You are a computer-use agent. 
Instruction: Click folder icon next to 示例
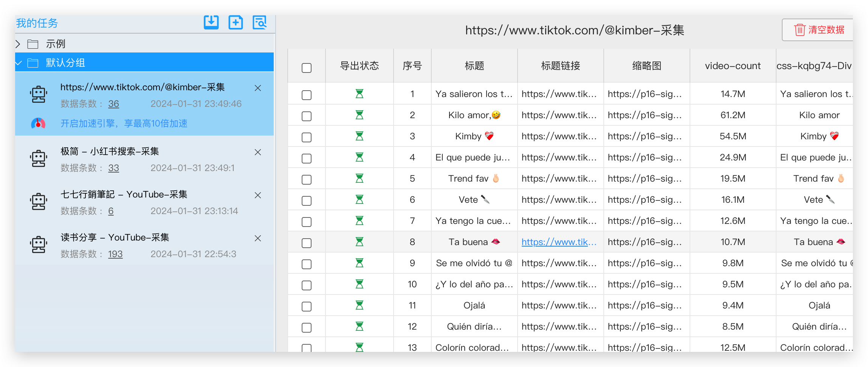[x=33, y=44]
